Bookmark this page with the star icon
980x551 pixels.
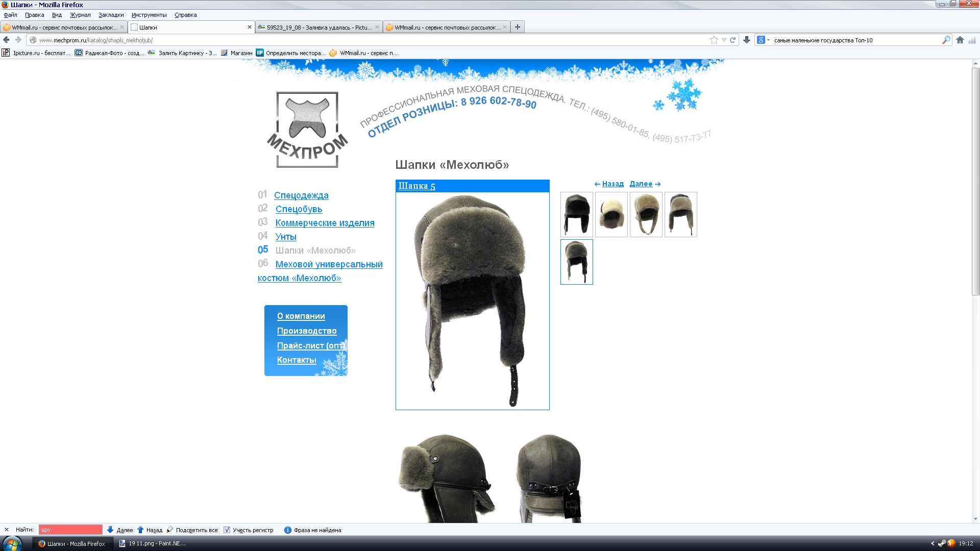coord(714,40)
